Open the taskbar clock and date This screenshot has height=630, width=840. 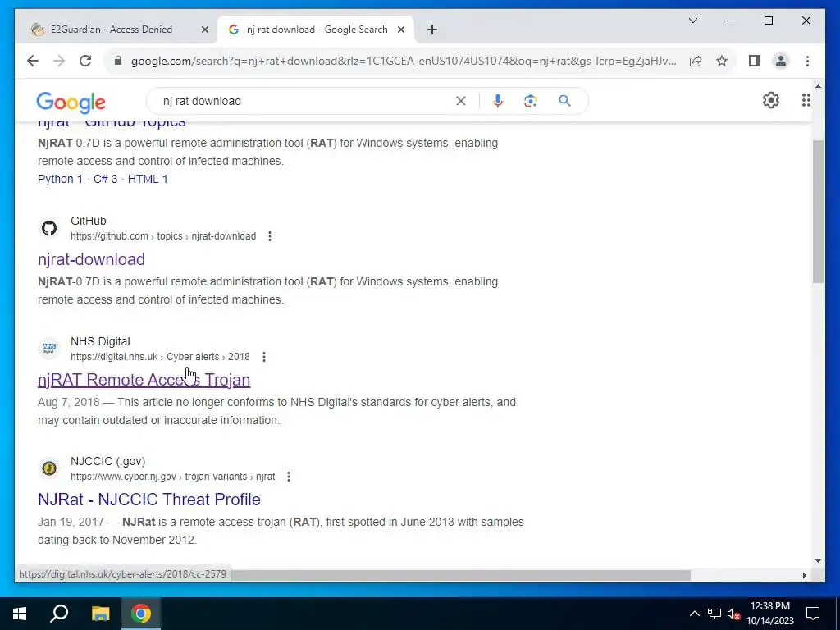point(769,614)
